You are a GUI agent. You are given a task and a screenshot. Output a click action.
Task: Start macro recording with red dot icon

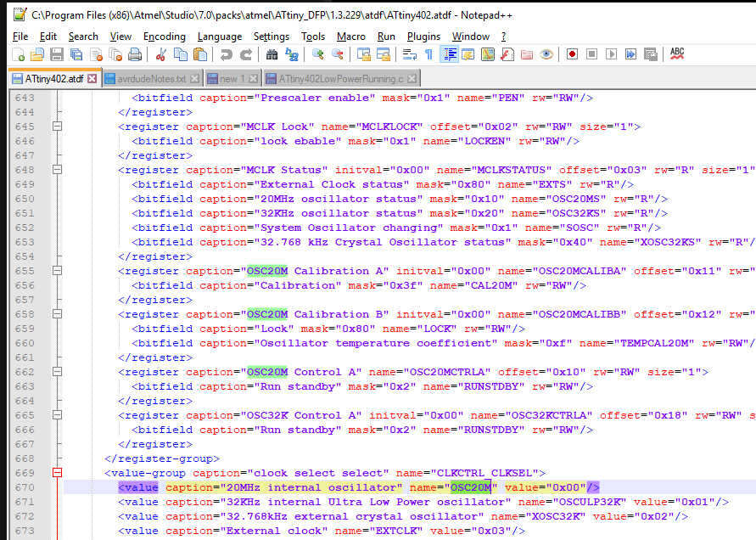click(573, 54)
